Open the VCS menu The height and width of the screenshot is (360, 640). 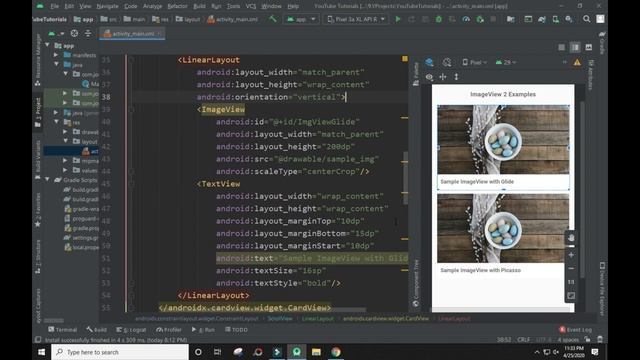(x=251, y=6)
